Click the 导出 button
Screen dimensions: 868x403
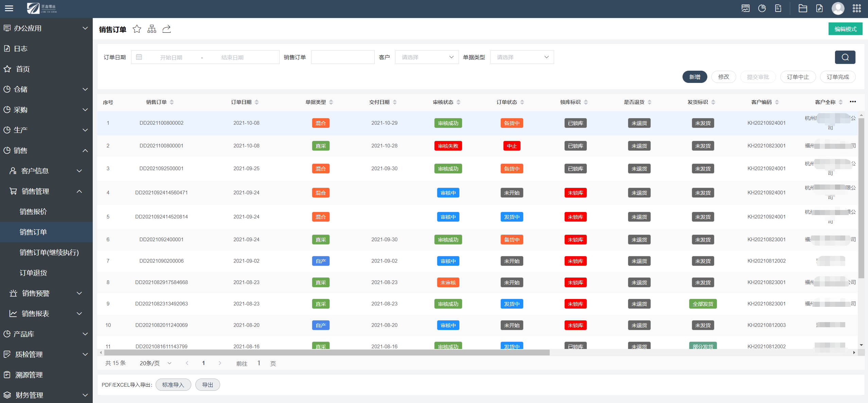click(x=208, y=385)
